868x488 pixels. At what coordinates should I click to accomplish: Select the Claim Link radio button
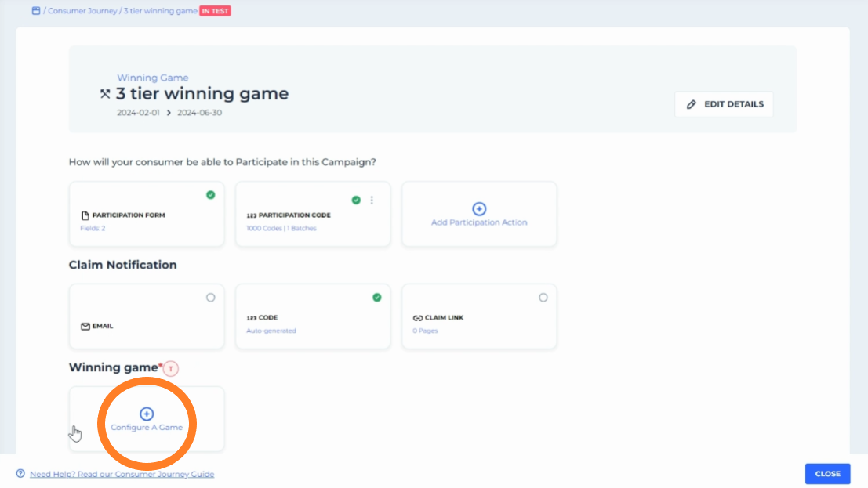(x=543, y=298)
